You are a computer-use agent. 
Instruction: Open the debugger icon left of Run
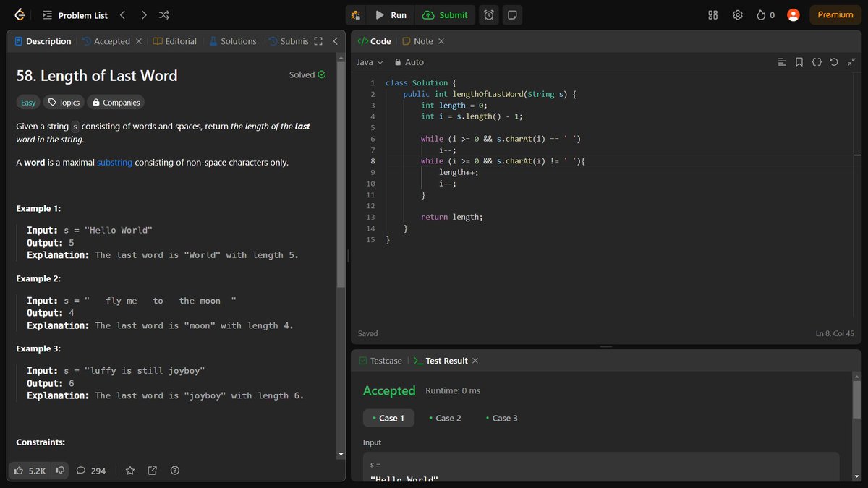click(x=355, y=14)
